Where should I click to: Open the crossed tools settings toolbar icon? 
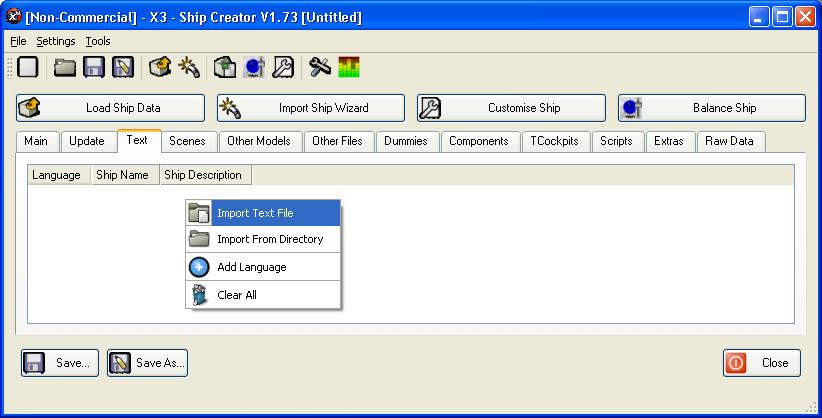[320, 68]
